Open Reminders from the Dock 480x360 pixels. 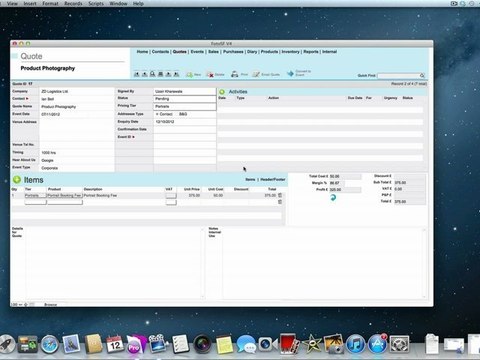(x=180, y=344)
